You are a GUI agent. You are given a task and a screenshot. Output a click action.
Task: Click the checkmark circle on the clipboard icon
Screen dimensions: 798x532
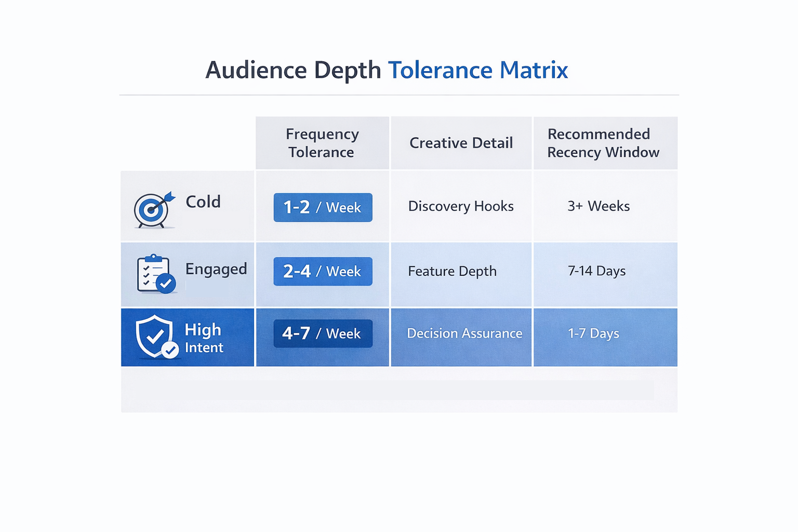click(167, 284)
